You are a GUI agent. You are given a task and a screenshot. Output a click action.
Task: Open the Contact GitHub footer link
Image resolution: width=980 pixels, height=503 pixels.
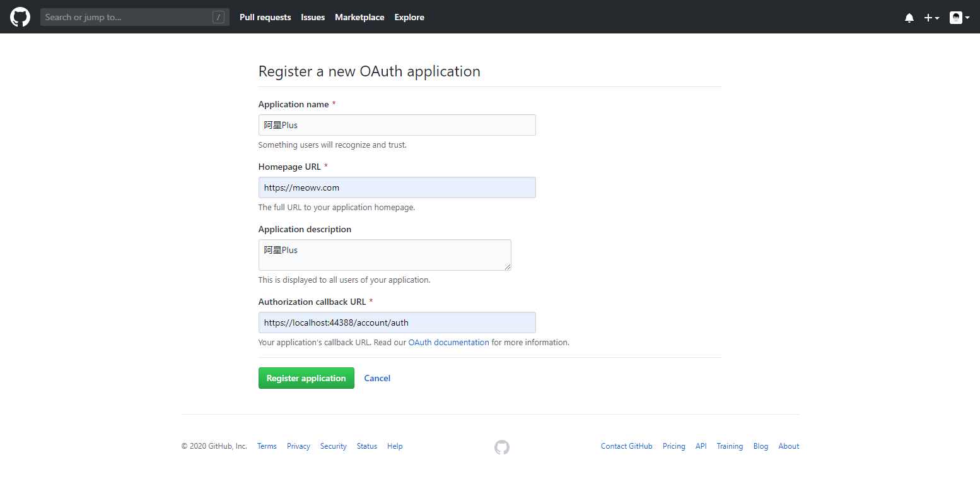[x=626, y=446]
